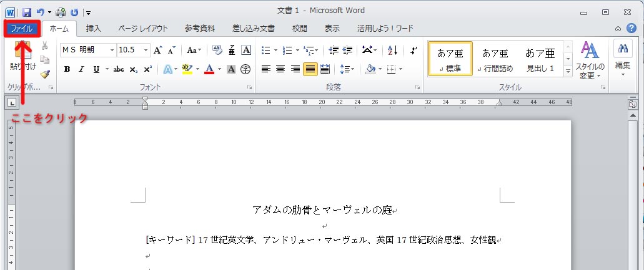Viewport: 644px width, 270px height.
Task: Increase the paragraph indent
Action: pyautogui.click(x=347, y=50)
